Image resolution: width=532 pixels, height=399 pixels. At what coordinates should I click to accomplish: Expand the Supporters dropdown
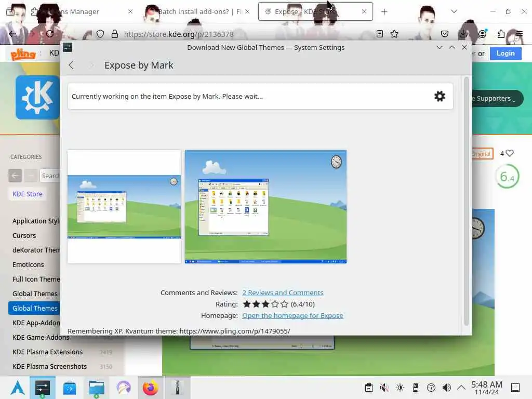pos(497,98)
